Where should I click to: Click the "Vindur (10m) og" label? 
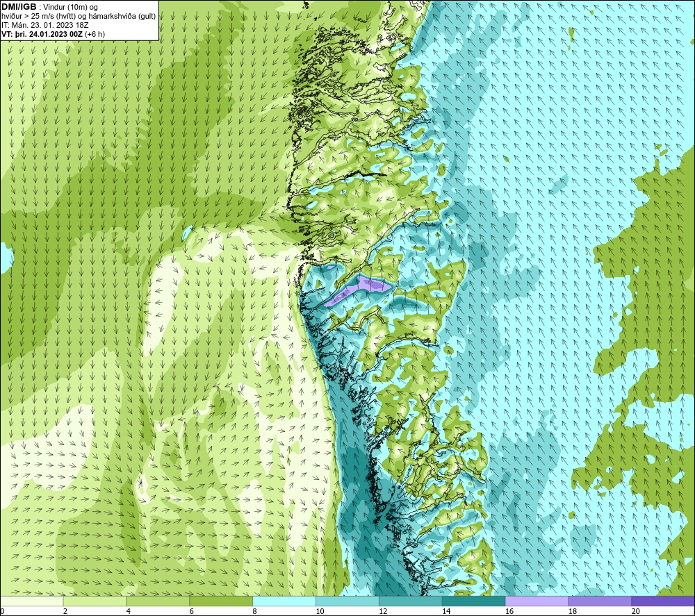[71, 8]
